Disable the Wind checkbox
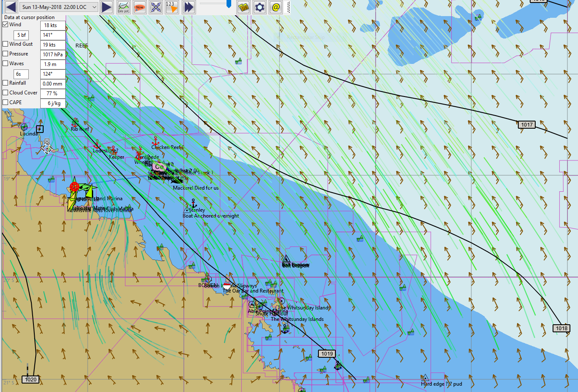Viewport: 578px width, 392px height. coord(6,25)
